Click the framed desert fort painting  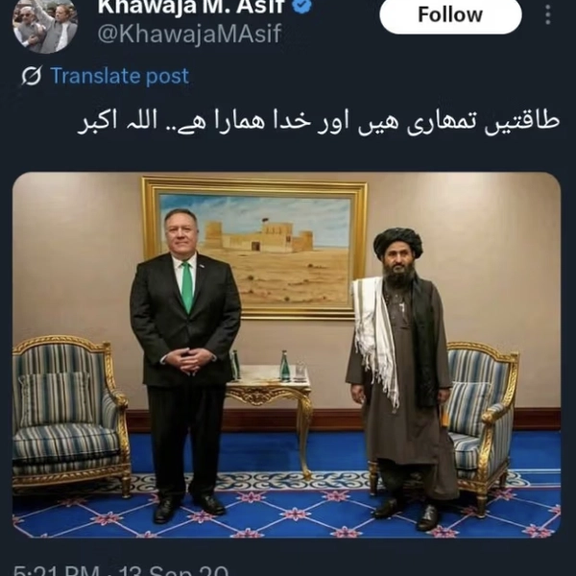(255, 248)
